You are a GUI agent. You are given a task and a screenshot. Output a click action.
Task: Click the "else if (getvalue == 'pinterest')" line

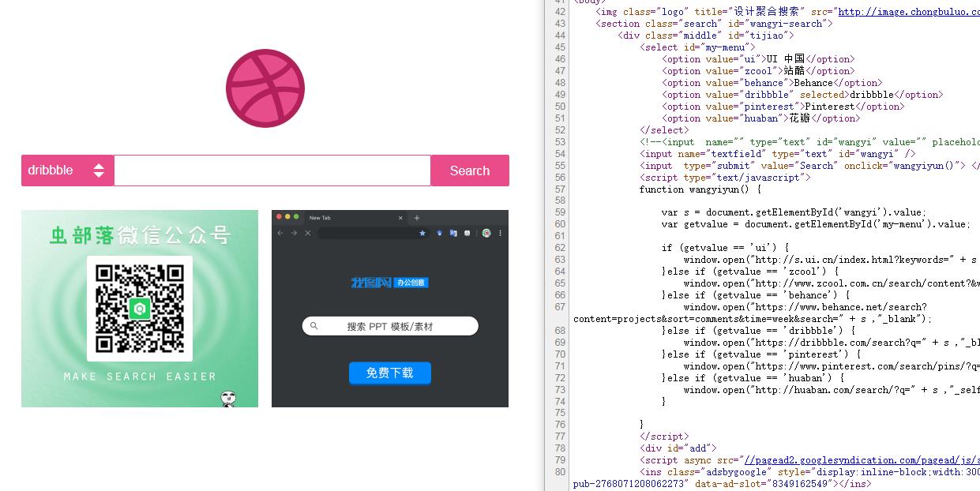coord(761,354)
